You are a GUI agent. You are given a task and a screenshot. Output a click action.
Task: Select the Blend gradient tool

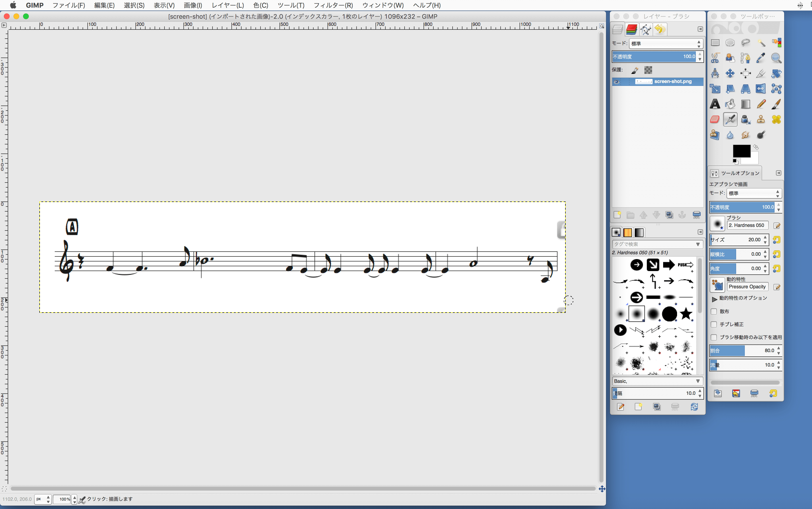click(x=746, y=104)
